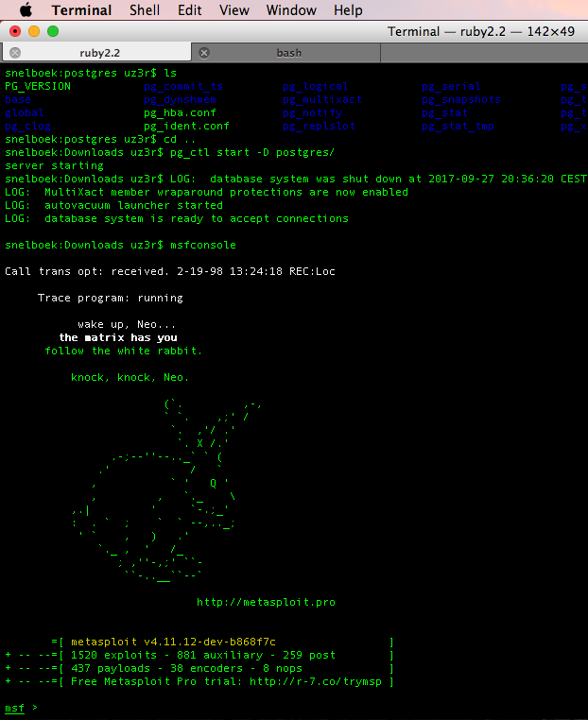Switch to the bash tab

coord(286,52)
